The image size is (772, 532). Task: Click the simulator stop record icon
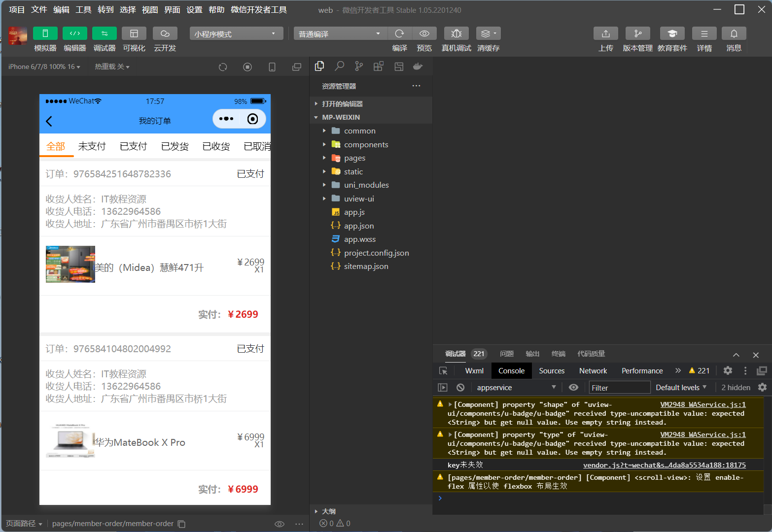(x=247, y=67)
